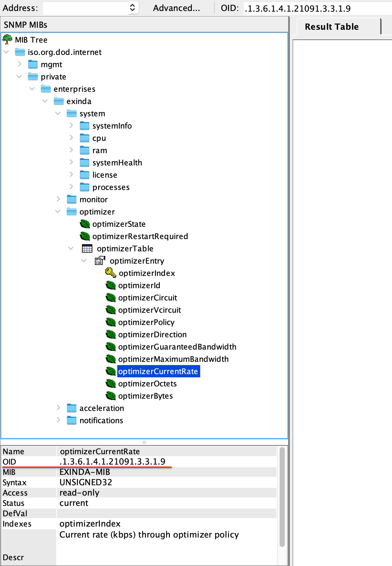Expand the notifications node
Viewport: 392px width, 566px height.
coord(58,420)
